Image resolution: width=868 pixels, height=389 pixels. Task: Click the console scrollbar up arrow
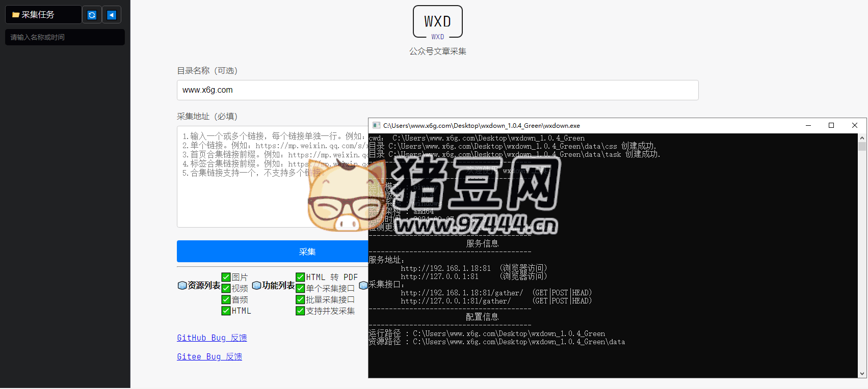(x=862, y=138)
